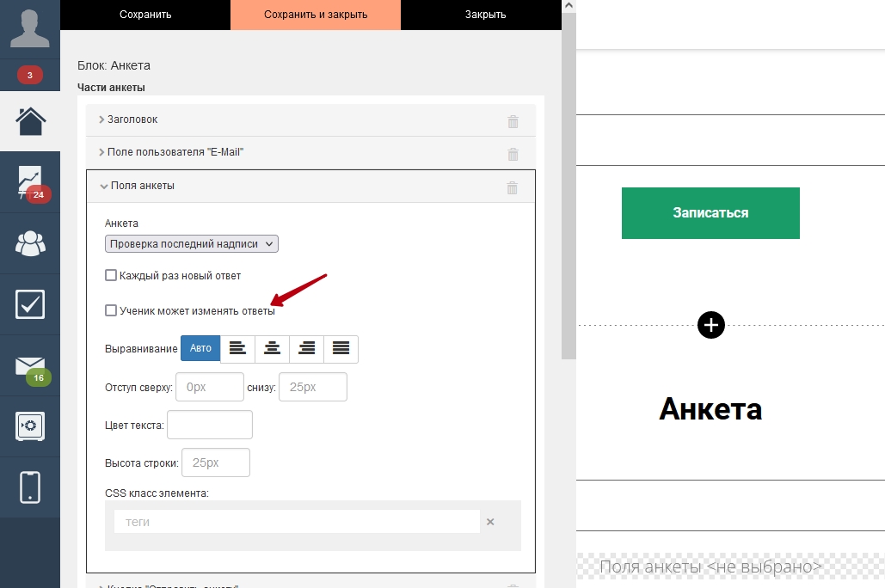Open the analytics chart sidebar icon

click(x=30, y=182)
